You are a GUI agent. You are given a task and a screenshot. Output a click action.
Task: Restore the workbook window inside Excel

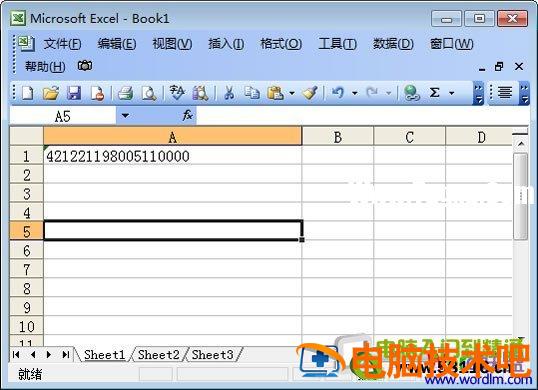pyautogui.click(x=499, y=66)
